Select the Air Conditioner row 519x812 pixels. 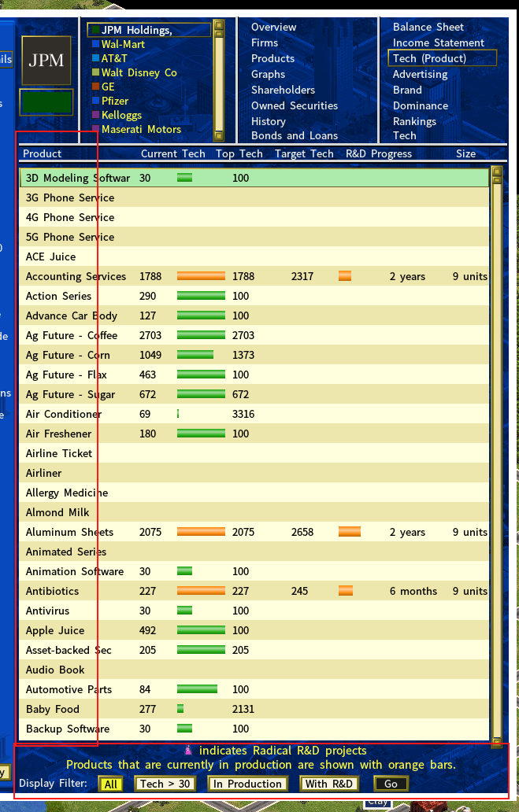pos(254,414)
